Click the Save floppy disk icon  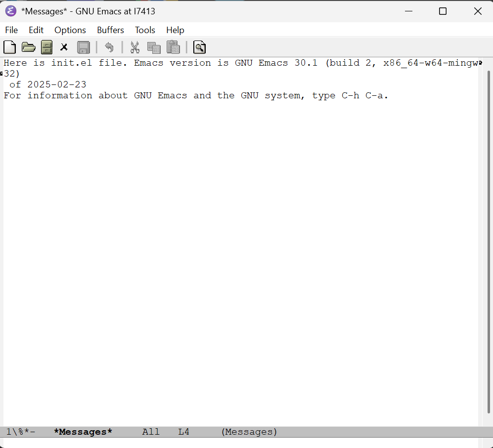coord(83,47)
